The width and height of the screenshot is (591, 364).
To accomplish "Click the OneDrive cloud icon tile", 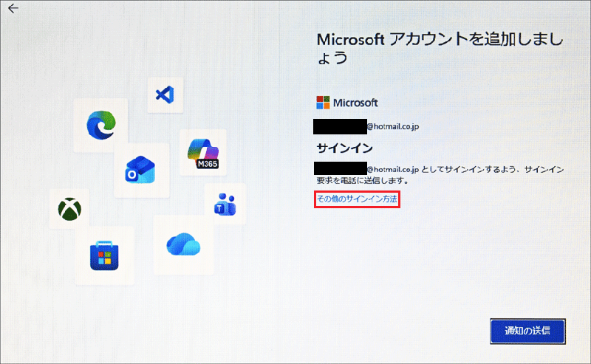I will [x=183, y=245].
